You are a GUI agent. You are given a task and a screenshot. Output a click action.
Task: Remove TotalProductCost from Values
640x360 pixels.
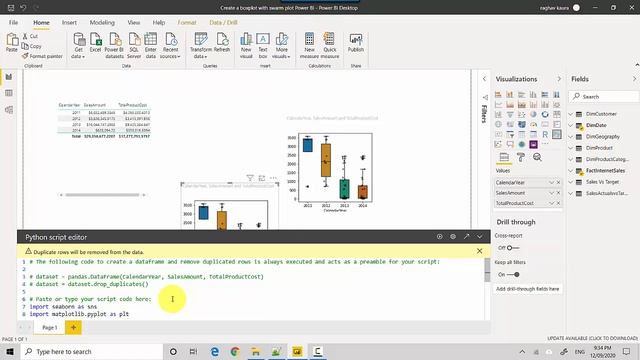(x=558, y=203)
